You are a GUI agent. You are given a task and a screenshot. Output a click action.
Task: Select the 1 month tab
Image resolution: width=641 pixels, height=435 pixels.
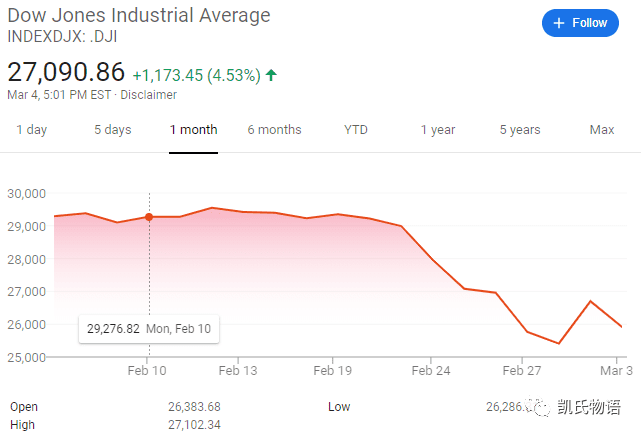[x=193, y=130]
